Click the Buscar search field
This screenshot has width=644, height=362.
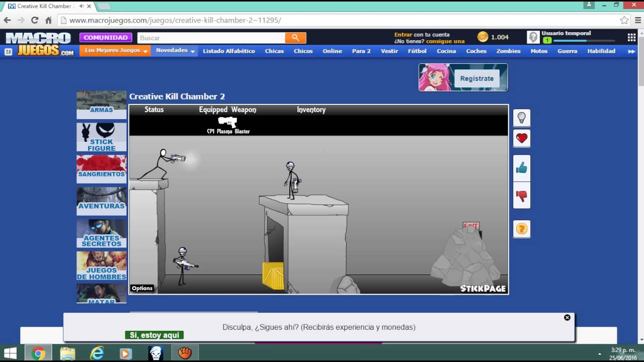210,38
